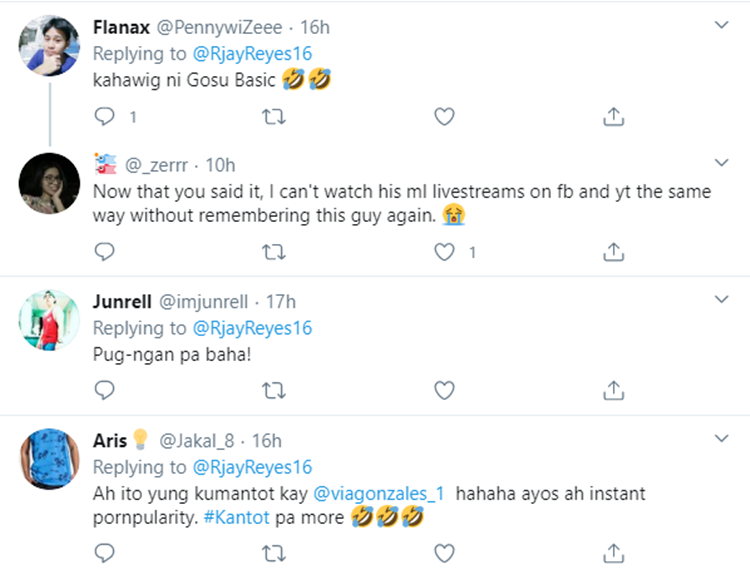Open @RjayReyes16 link in Flanax's reply

[x=251, y=53]
